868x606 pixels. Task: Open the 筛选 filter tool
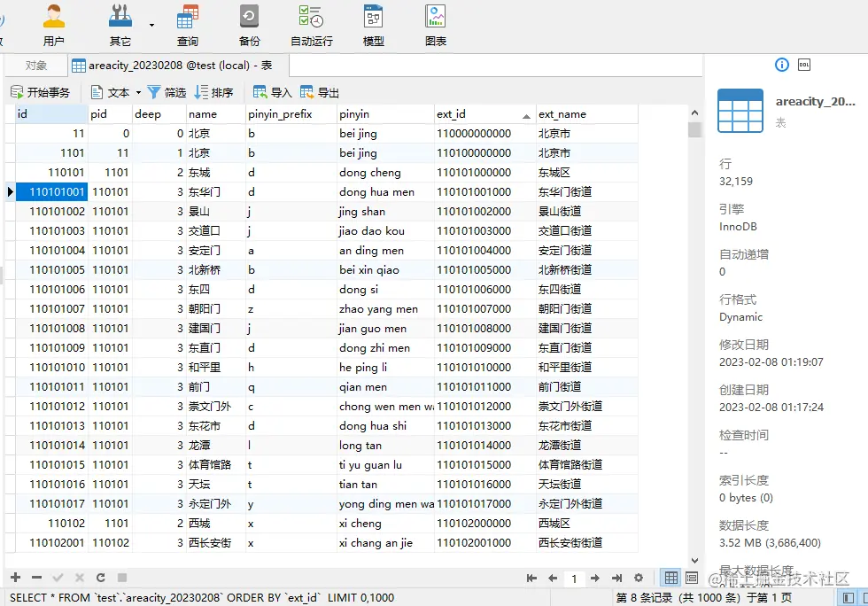[x=167, y=92]
